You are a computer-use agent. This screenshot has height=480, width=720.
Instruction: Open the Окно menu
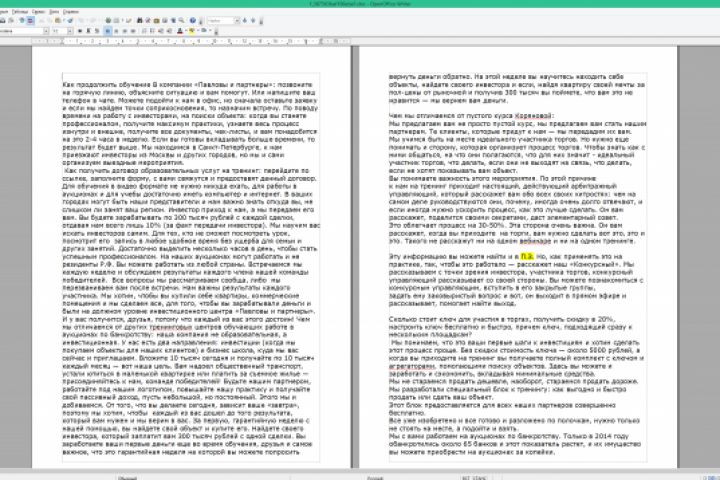(54, 11)
